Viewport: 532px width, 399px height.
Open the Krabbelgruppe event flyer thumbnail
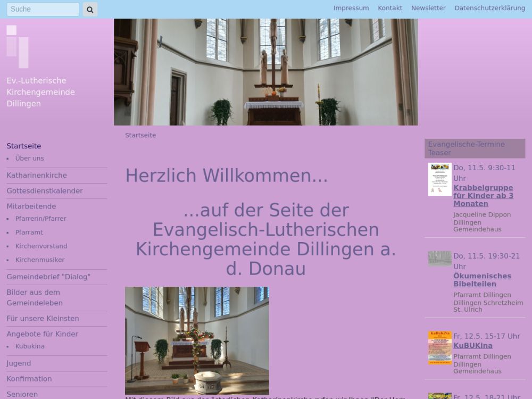[439, 179]
